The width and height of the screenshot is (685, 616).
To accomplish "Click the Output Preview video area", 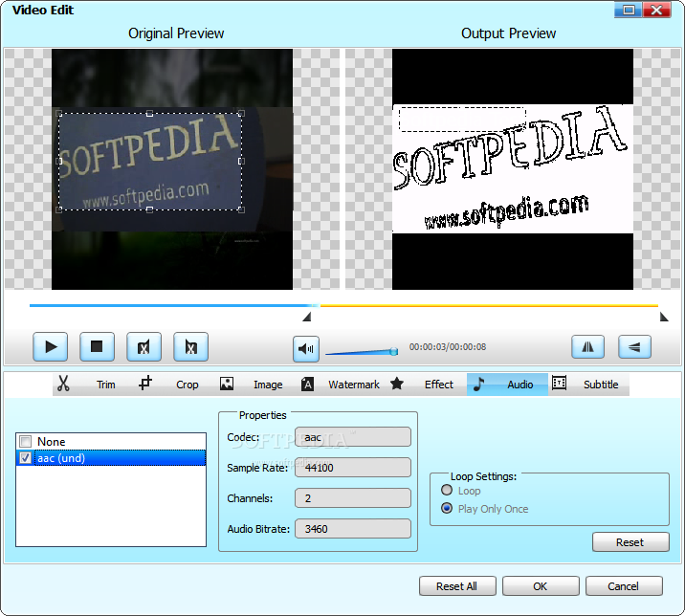I will coord(513,169).
